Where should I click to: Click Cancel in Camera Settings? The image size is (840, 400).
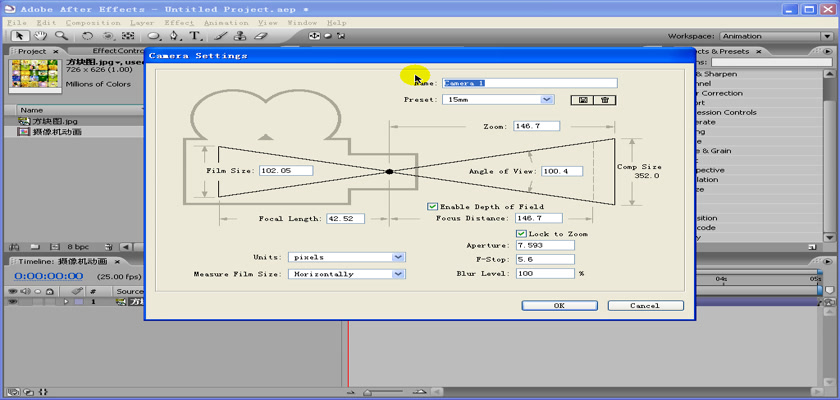click(646, 305)
